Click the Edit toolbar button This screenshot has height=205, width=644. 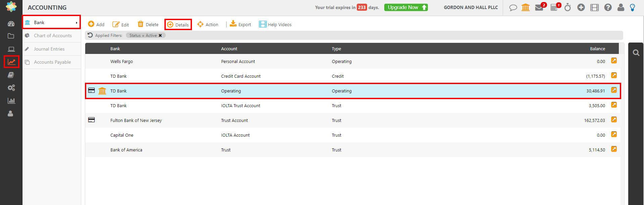tap(120, 24)
